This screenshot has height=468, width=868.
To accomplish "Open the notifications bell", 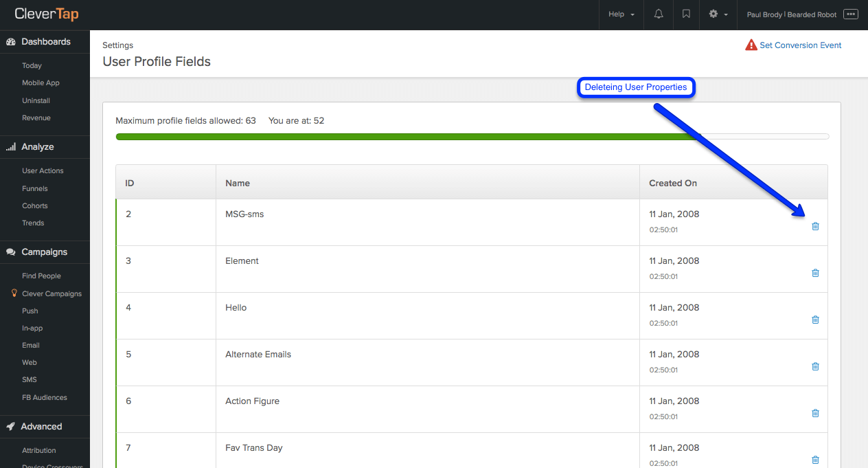I will point(659,14).
